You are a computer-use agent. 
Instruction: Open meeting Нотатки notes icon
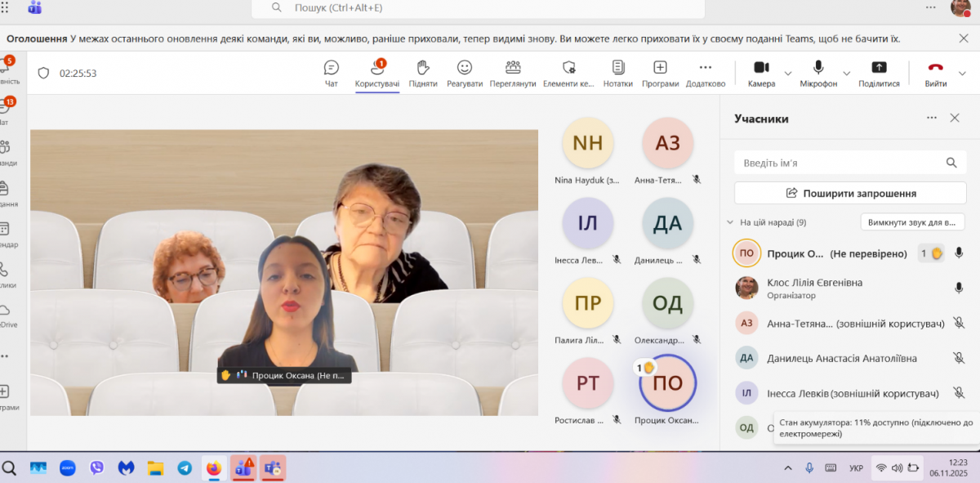618,73
